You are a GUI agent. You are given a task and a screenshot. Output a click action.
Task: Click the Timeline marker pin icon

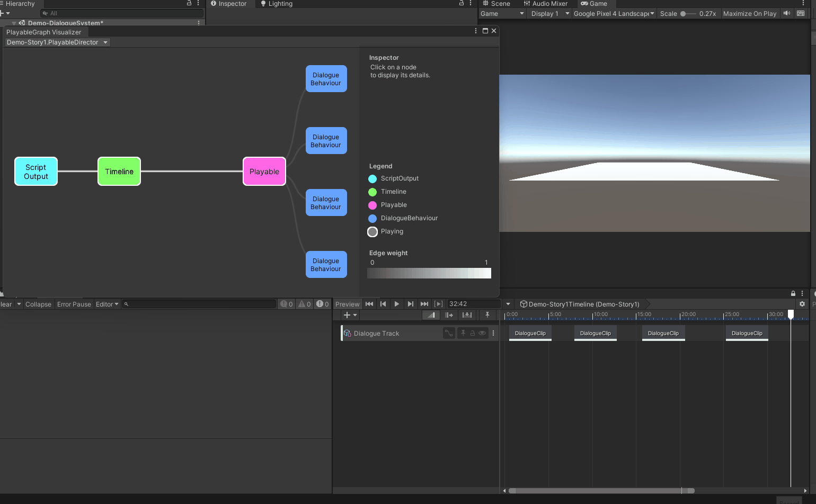(487, 315)
